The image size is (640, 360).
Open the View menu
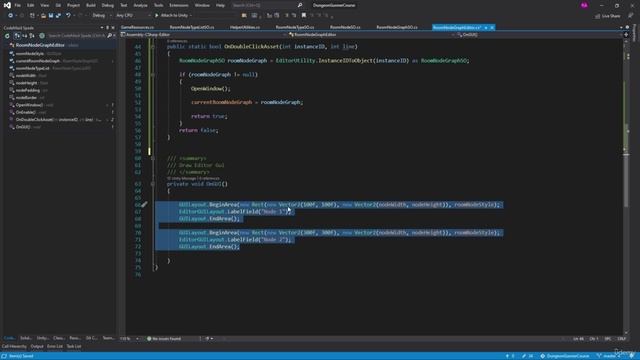(44, 5)
